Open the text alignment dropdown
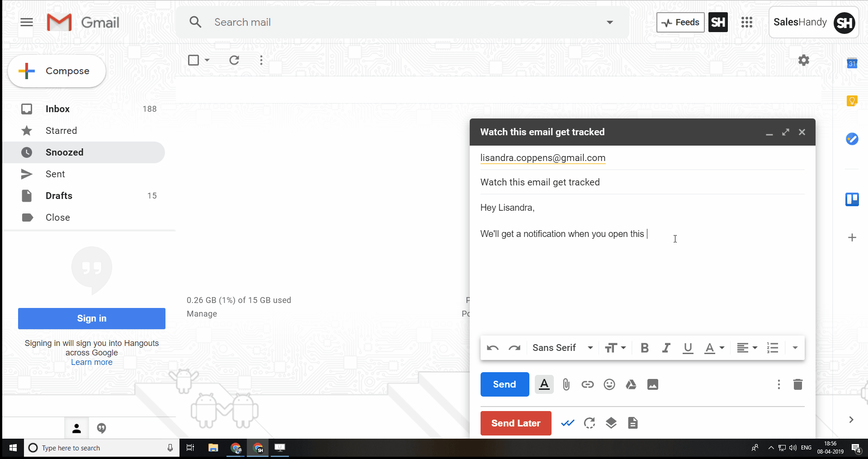868x459 pixels. point(747,348)
